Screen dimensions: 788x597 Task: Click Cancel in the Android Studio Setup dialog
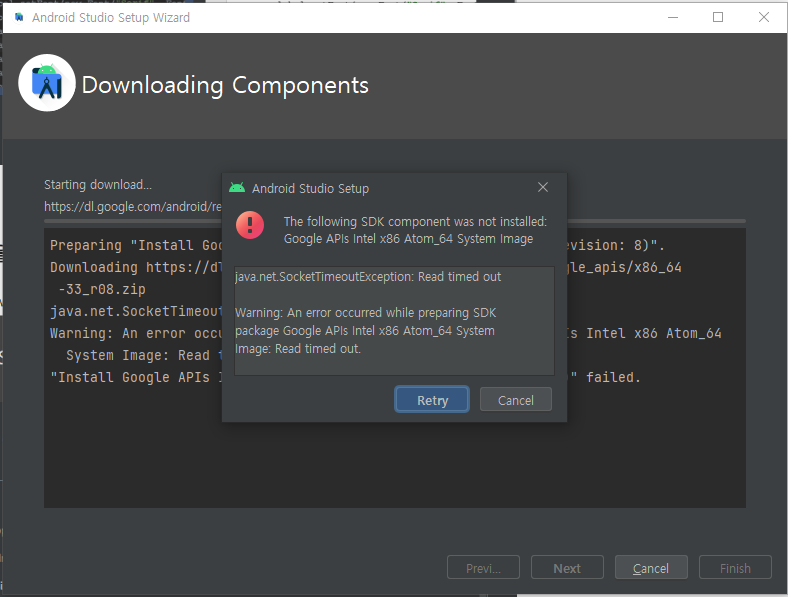[516, 400]
